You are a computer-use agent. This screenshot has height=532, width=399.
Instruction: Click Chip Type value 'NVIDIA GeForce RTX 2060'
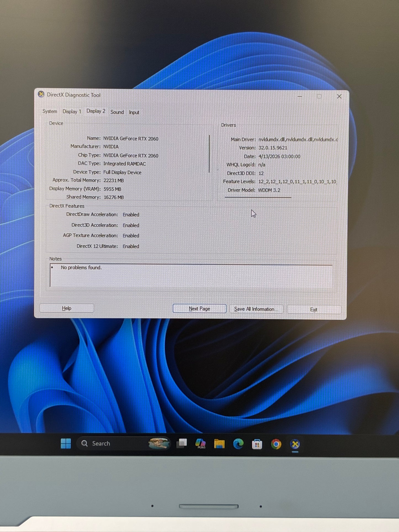pyautogui.click(x=131, y=156)
